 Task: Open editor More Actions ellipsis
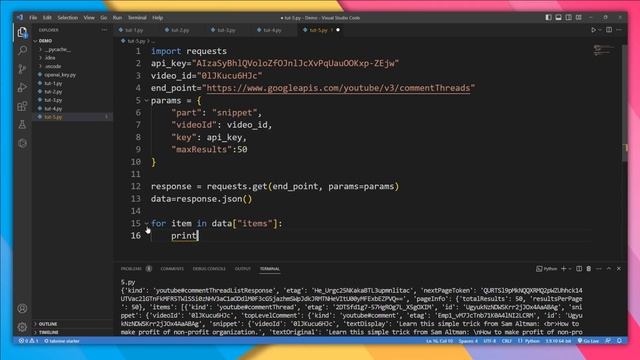(619, 30)
